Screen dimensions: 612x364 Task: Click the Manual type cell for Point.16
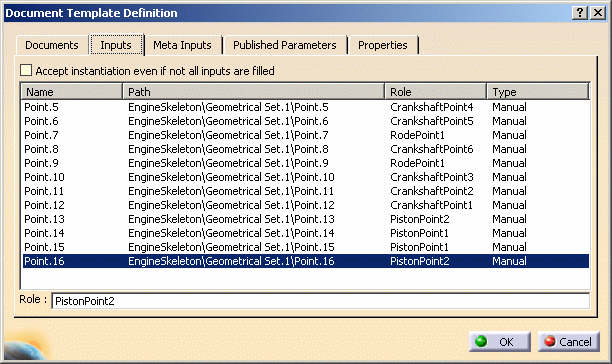pos(509,261)
